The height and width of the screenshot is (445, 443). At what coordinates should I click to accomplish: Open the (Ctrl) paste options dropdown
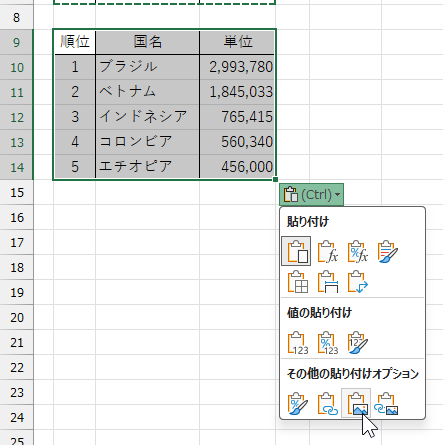coord(311,194)
